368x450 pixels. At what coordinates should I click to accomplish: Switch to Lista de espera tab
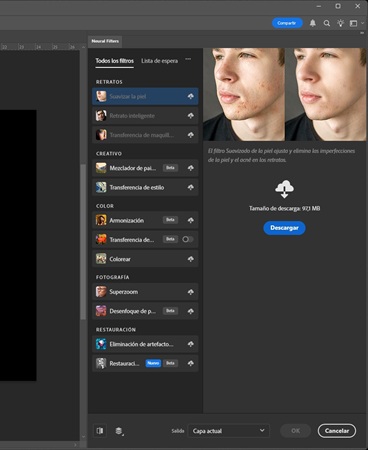[x=159, y=61]
